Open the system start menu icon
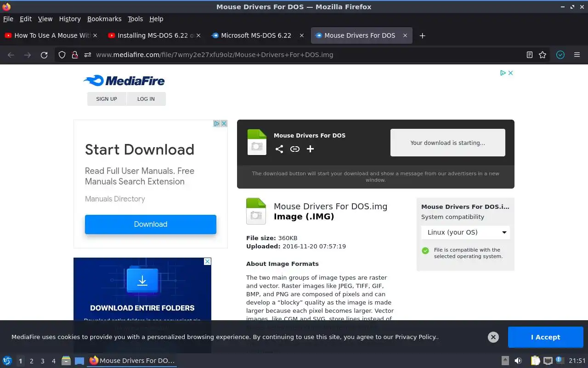The width and height of the screenshot is (588, 368). coord(7,361)
